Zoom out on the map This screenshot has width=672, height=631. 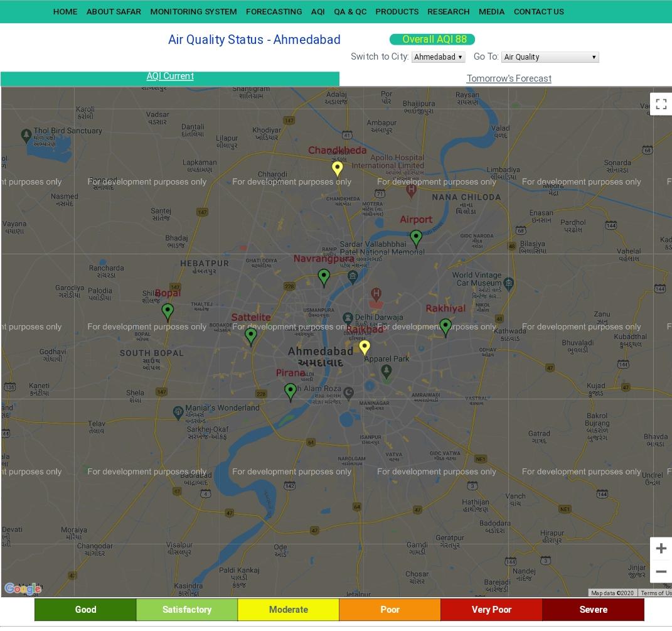pos(661,571)
